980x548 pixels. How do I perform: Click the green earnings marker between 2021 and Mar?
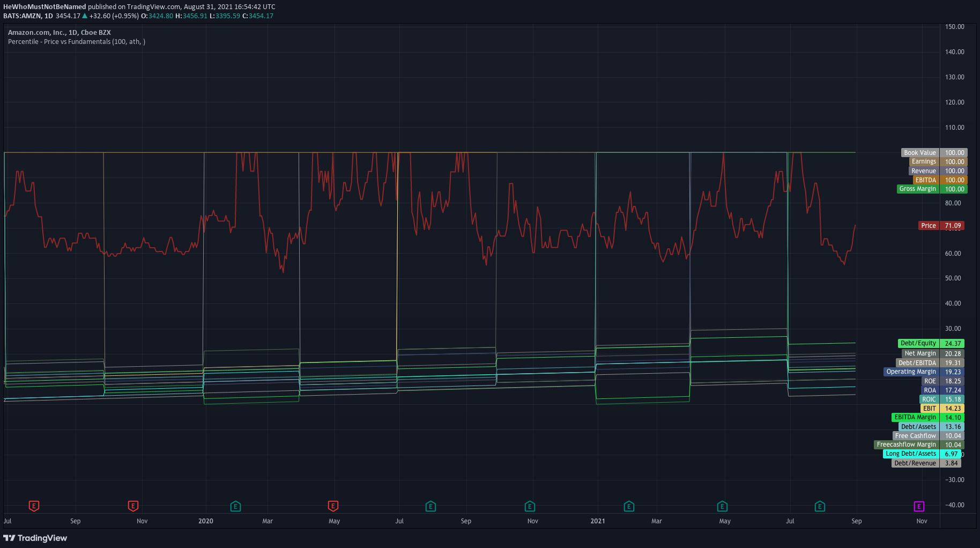629,506
